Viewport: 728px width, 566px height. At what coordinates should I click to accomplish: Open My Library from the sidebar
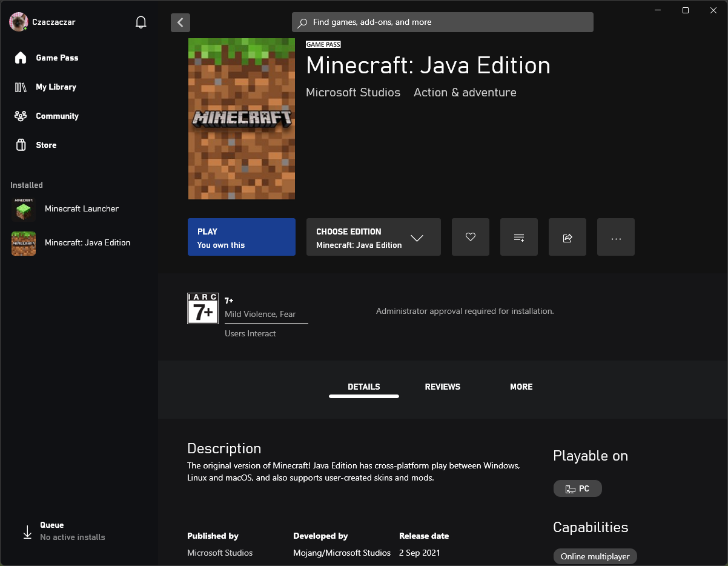click(x=56, y=87)
